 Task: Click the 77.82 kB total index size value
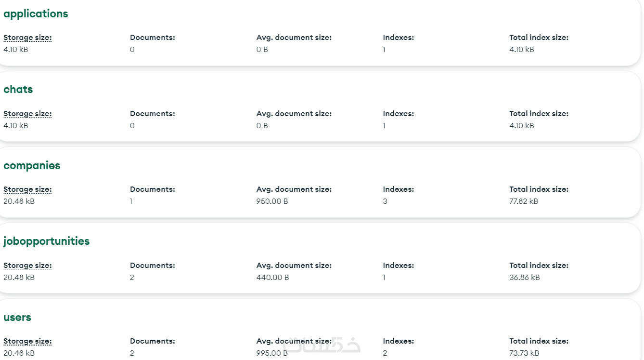click(524, 201)
